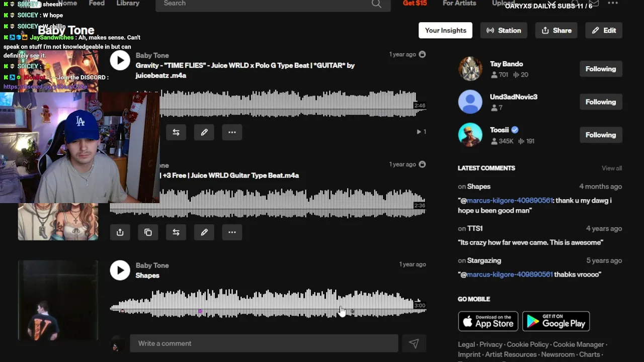The height and width of the screenshot is (362, 644).
Task: Open more options for Gravity track
Action: [x=232, y=132]
